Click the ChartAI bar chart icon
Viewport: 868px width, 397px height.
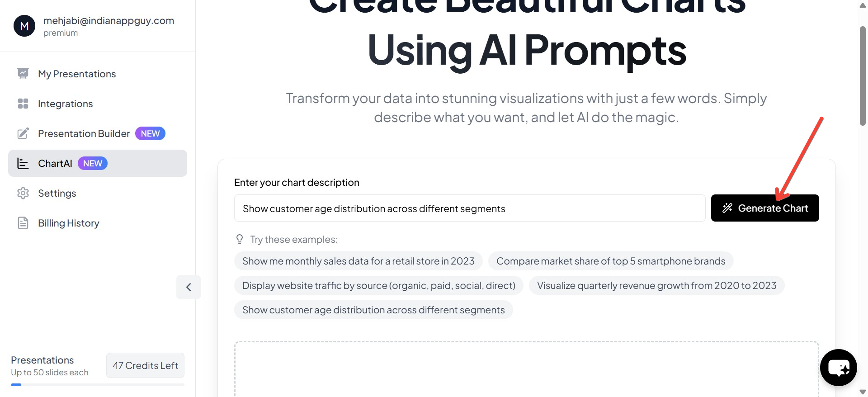point(23,163)
